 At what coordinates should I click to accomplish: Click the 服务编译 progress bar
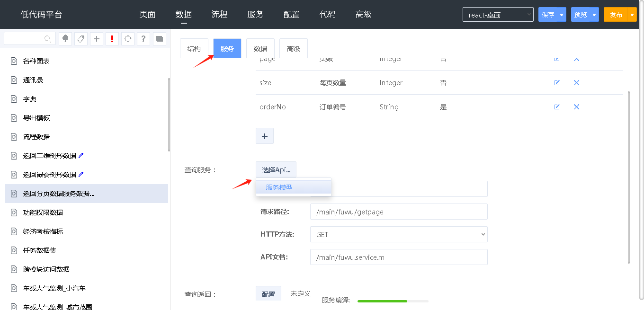click(x=393, y=301)
